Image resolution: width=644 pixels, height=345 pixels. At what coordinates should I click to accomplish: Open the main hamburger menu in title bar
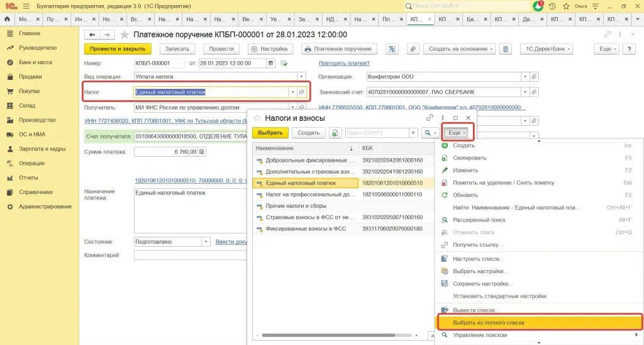(x=26, y=6)
